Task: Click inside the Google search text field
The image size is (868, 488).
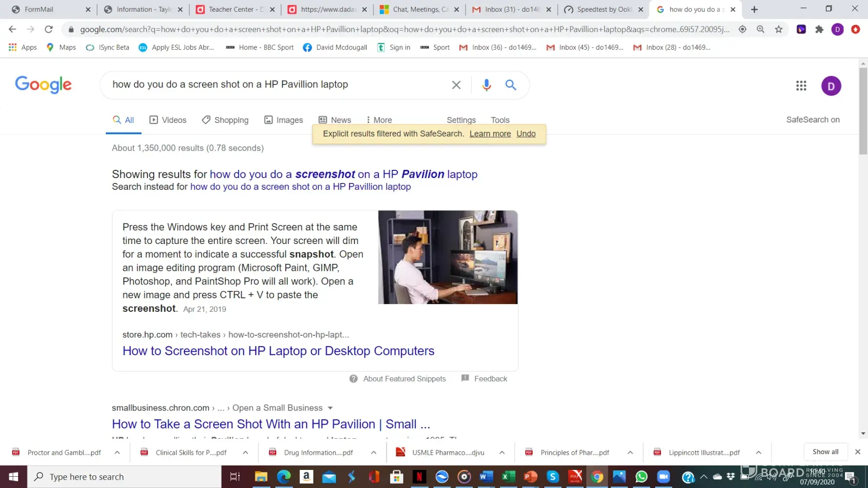Action: [273, 84]
